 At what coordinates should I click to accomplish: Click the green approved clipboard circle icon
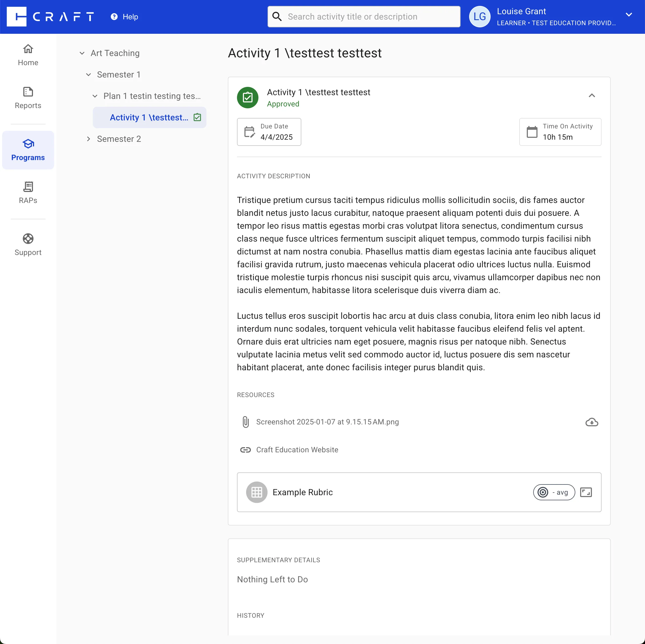pyautogui.click(x=247, y=98)
